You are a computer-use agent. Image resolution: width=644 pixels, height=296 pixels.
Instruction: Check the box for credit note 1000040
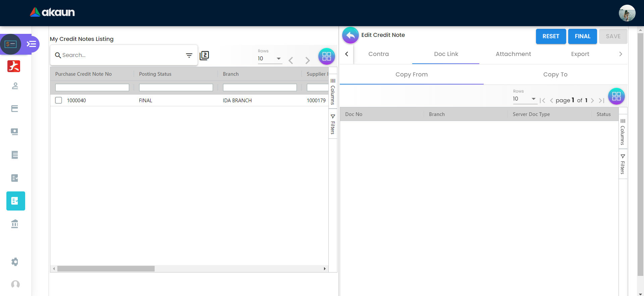click(x=59, y=100)
